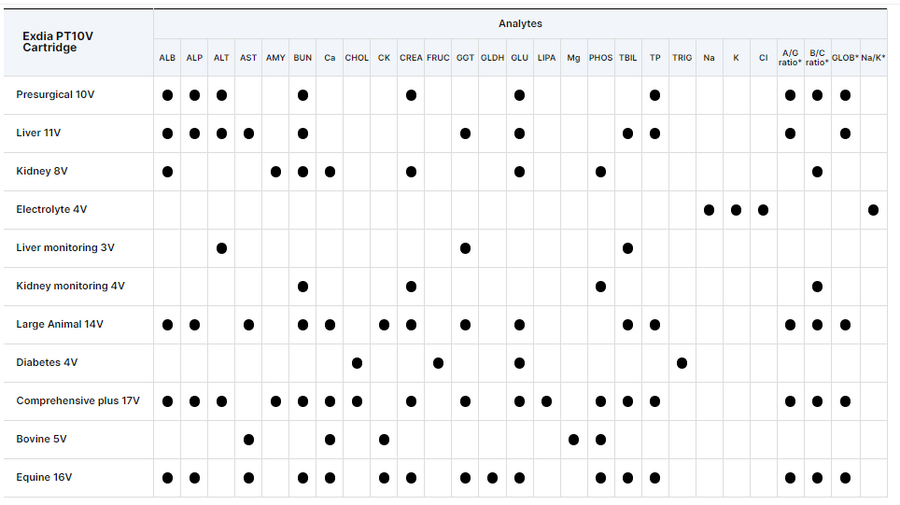Click the Electrolyte 4V dot under K
This screenshot has height=505, width=900.
click(736, 210)
